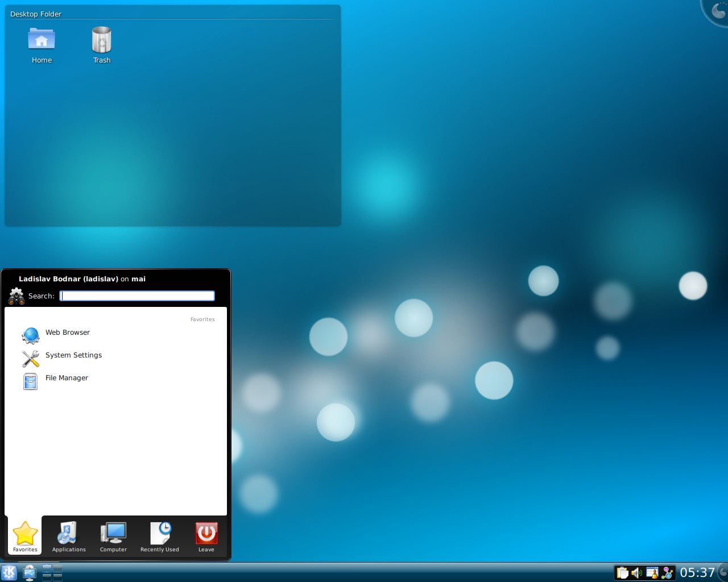Click inside the Kickoff search field
Screen dimensions: 728x582
click(136, 296)
